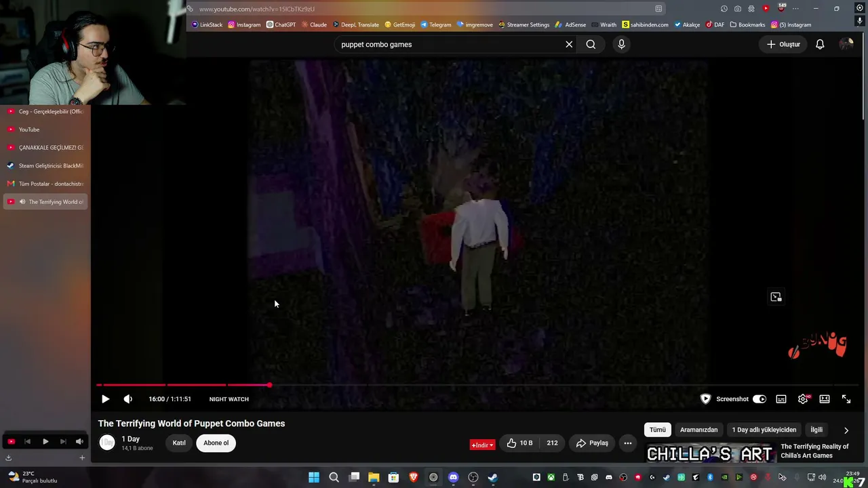The image size is (868, 488).
Task: Click the Paylaş share button
Action: click(x=592, y=443)
